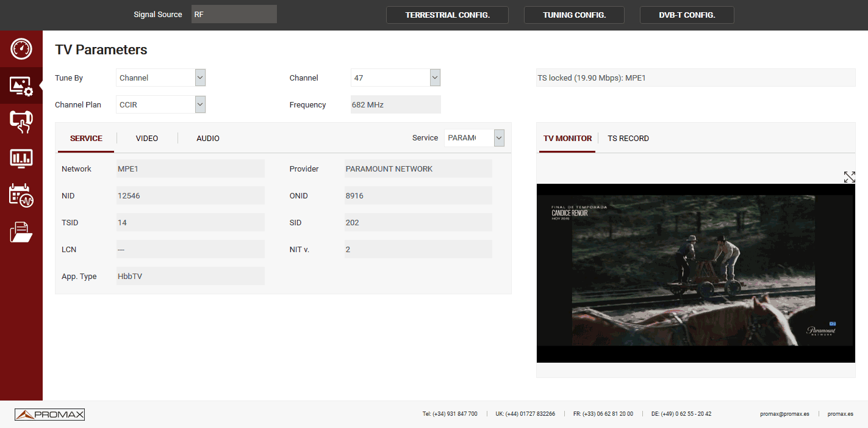Open TERRESTRIAL CONFIG. settings
The width and height of the screenshot is (868, 428).
pyautogui.click(x=448, y=15)
